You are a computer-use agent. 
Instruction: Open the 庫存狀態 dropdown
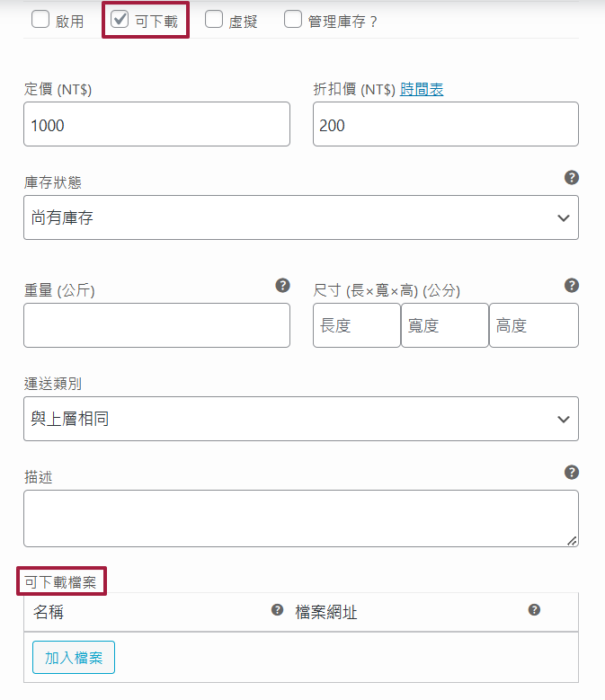tap(300, 217)
